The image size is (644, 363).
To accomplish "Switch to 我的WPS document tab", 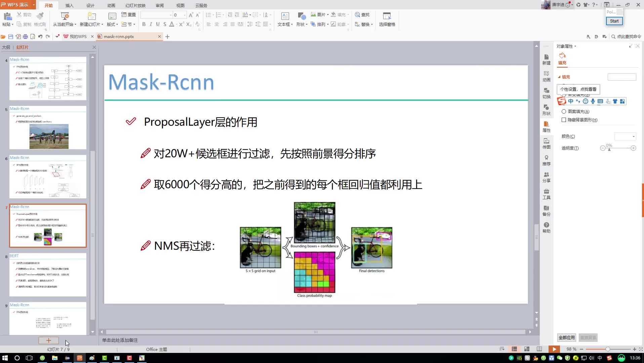I will click(x=78, y=36).
